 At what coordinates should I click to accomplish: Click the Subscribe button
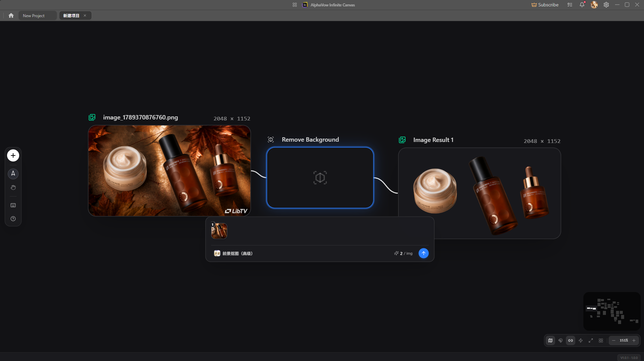point(545,5)
